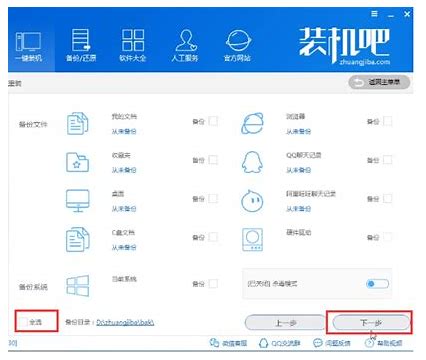
Task: Open the 软件大全 tab
Action: [x=133, y=46]
